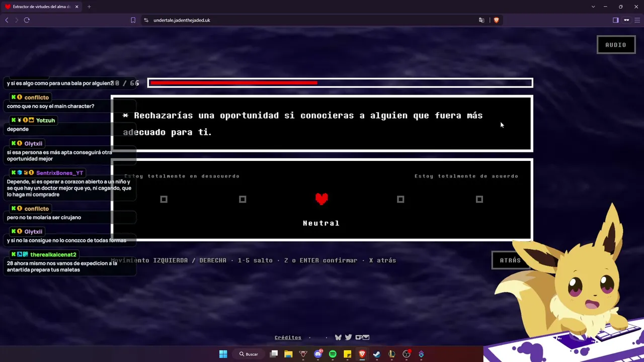Go back to the previous page
644x362 pixels.
pos(7,20)
